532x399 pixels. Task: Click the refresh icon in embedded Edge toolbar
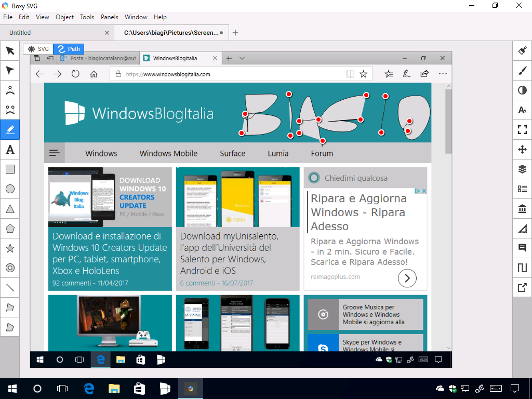point(75,74)
